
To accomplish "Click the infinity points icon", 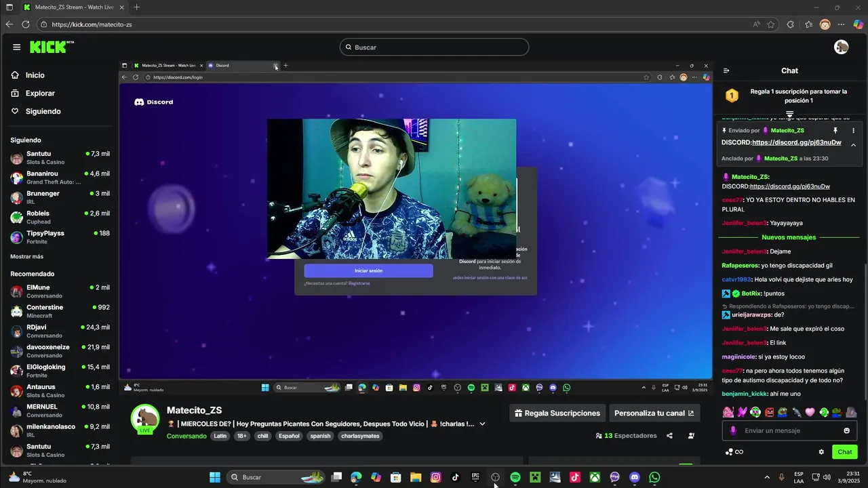I will click(x=739, y=452).
